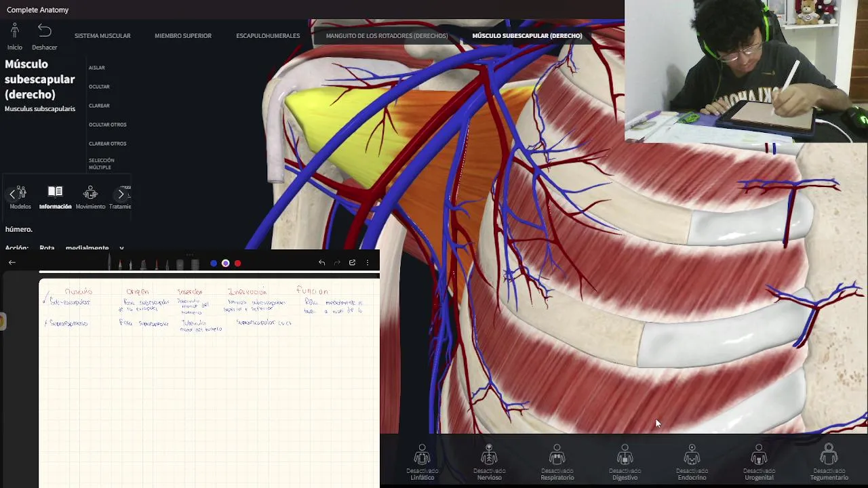This screenshot has width=868, height=488.
Task: Toggle the Urogenital system layer
Action: pyautogui.click(x=759, y=462)
